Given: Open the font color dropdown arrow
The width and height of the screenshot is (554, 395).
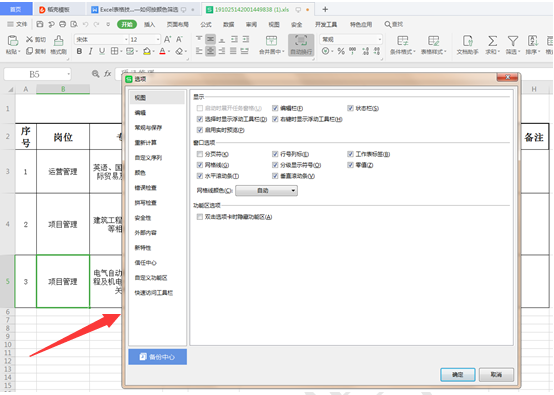Looking at the screenshot, I should pos(169,52).
